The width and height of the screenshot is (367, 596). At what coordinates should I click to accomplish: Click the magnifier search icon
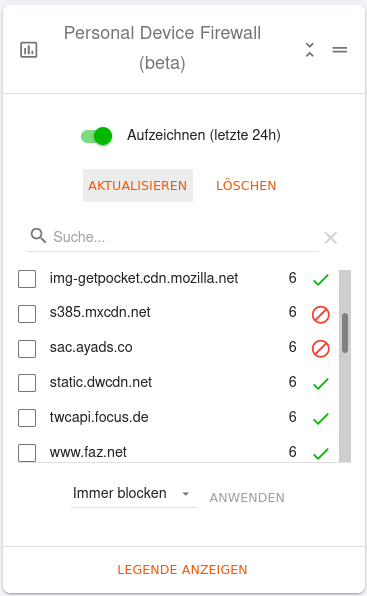pyautogui.click(x=38, y=236)
